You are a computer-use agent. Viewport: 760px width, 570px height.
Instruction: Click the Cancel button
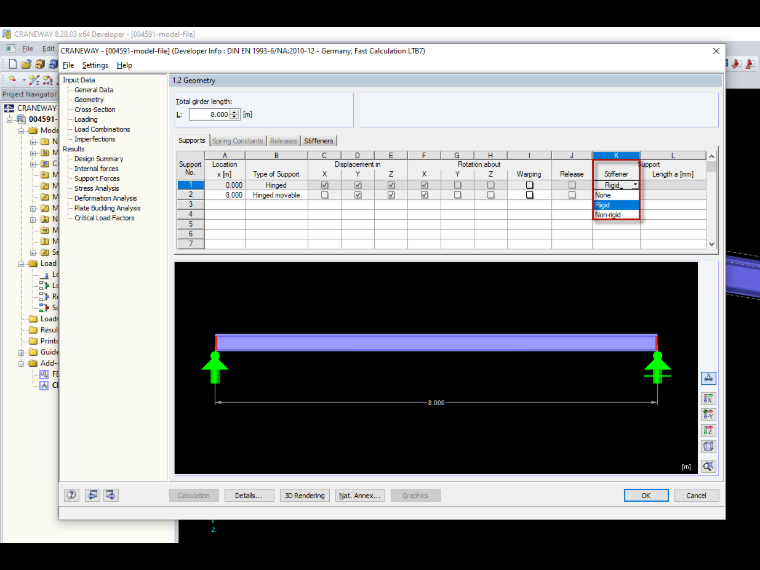696,495
